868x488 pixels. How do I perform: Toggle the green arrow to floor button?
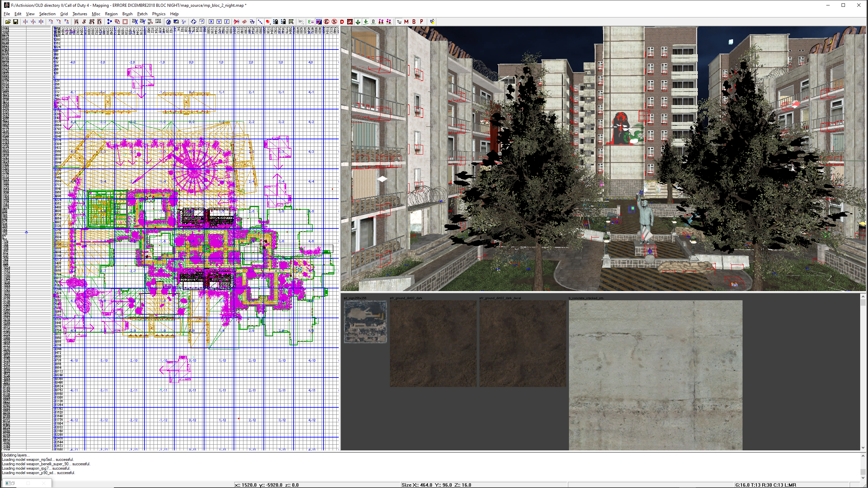pos(366,22)
